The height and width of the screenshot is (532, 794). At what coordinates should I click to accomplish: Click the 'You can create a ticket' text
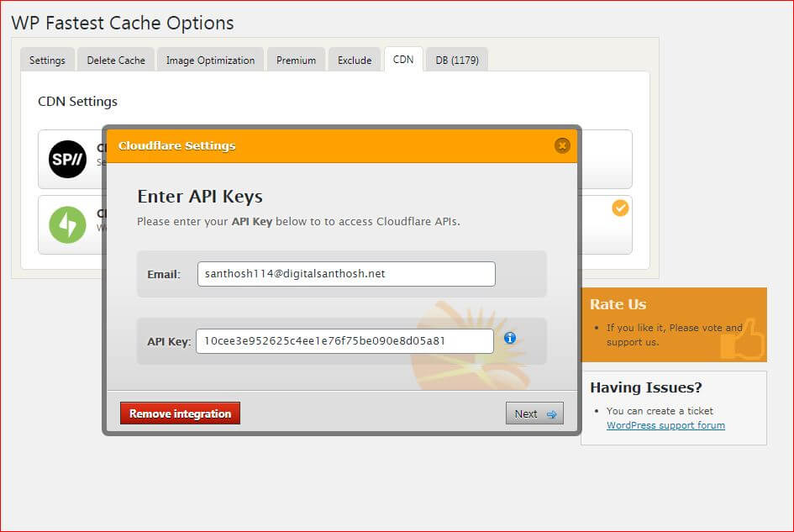coord(660,411)
